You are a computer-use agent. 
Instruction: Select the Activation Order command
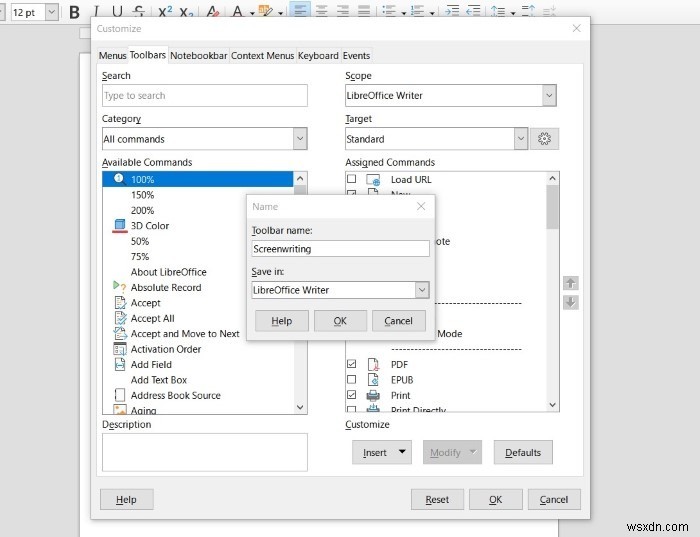point(166,349)
